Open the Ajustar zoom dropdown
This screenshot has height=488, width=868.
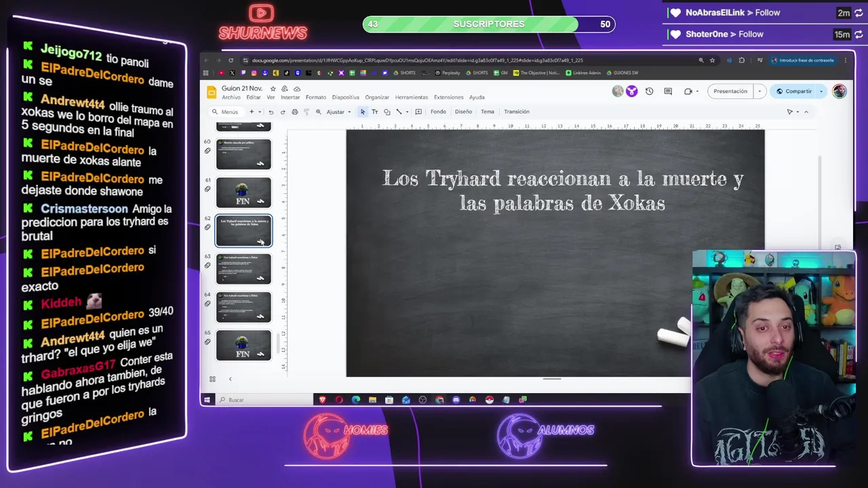pyautogui.click(x=338, y=112)
